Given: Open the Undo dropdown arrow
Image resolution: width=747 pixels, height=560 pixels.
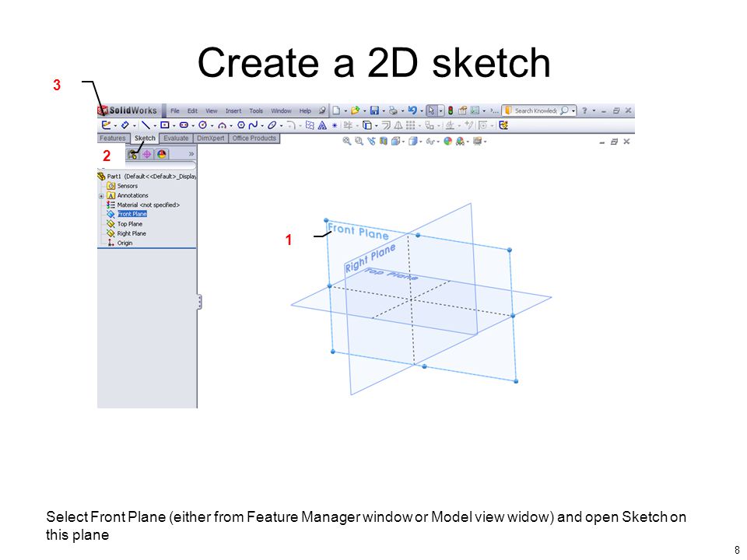Looking at the screenshot, I should coord(422,111).
